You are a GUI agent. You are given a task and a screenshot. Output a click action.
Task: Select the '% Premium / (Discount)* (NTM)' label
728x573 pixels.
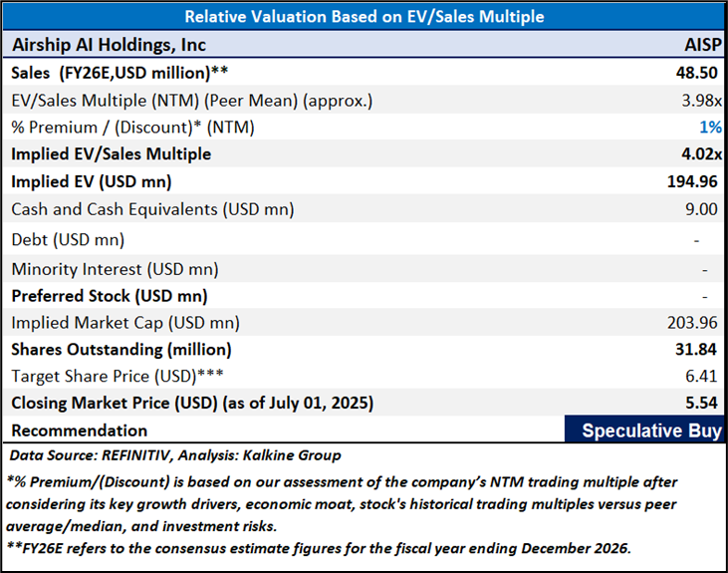(x=132, y=128)
